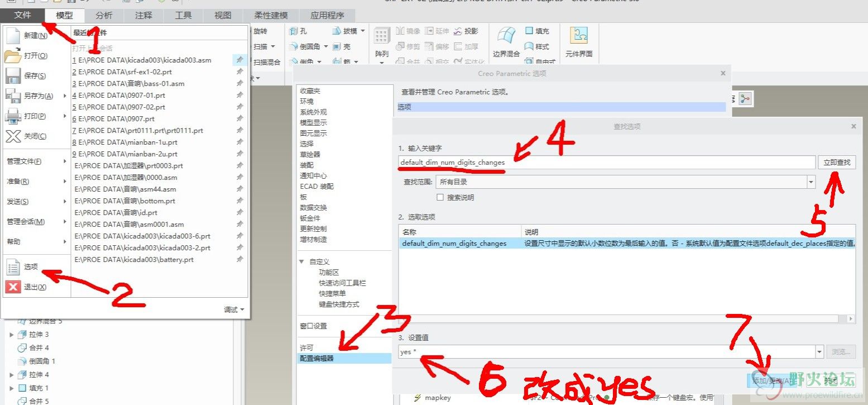
Task: Select 窗口设置 in options categories
Action: click(x=313, y=326)
